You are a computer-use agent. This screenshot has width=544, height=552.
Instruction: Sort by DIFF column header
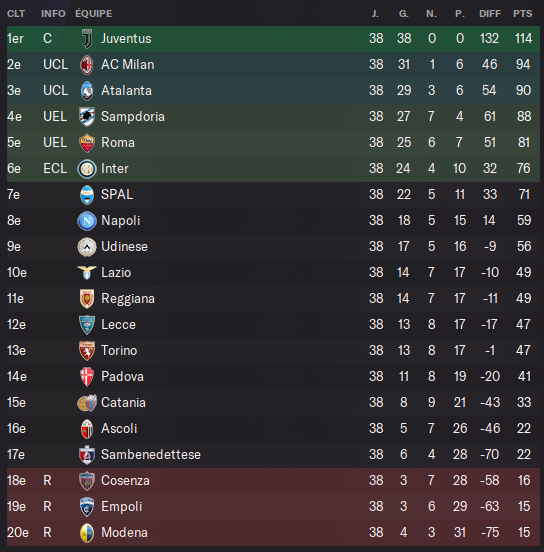coord(490,14)
